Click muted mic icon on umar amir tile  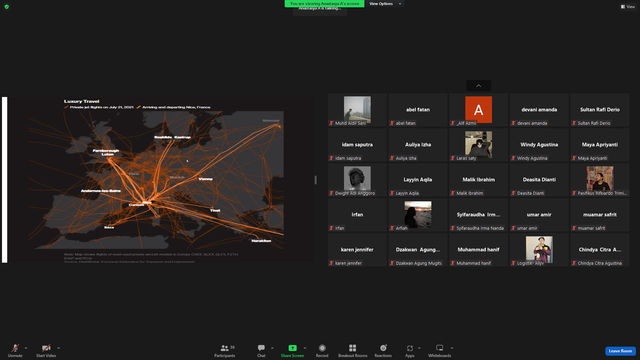click(513, 228)
